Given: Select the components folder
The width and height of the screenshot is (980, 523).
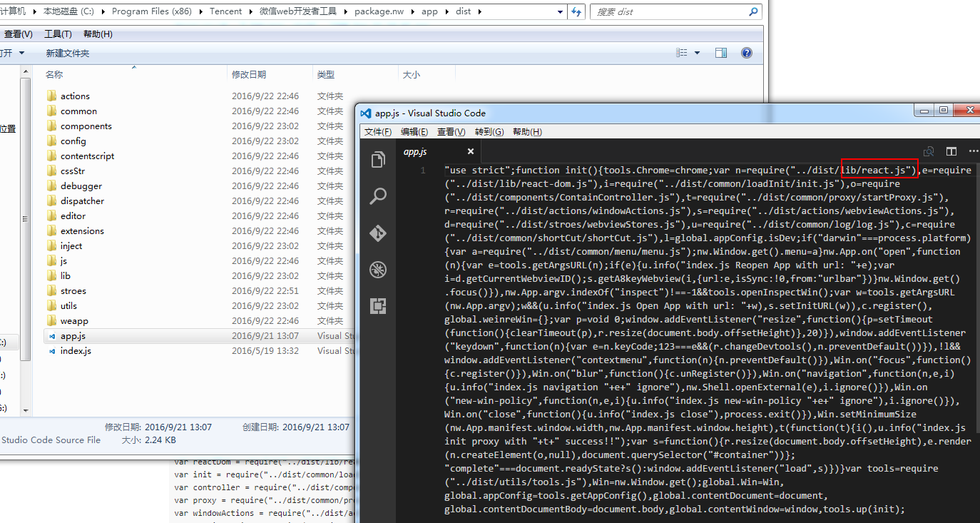Looking at the screenshot, I should [x=86, y=126].
